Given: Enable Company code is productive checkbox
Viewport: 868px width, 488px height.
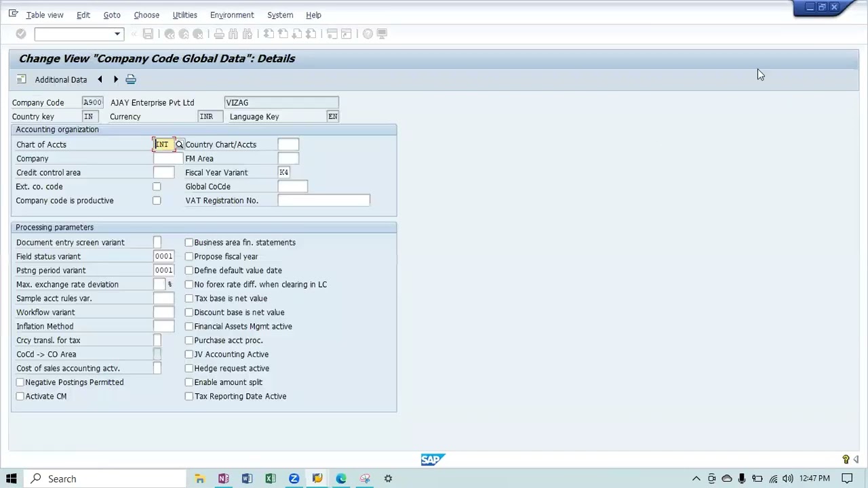Looking at the screenshot, I should click(157, 201).
